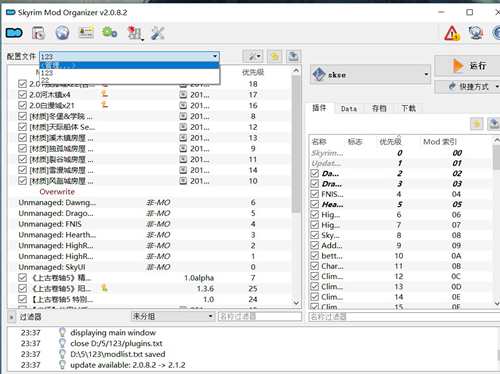This screenshot has width=500, height=374.
Task: Select the Unmanaged: SkyUI row
Action: (x=150, y=267)
